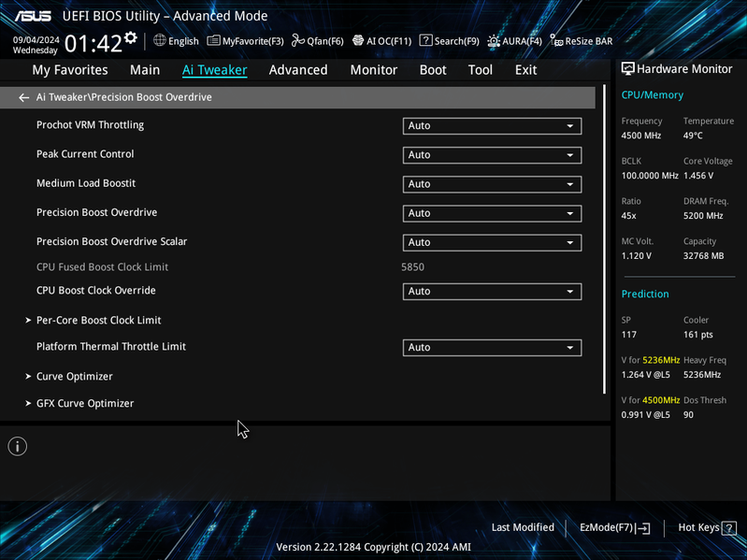Select the Ai Tweaker tab
This screenshot has width=747, height=560.
214,70
